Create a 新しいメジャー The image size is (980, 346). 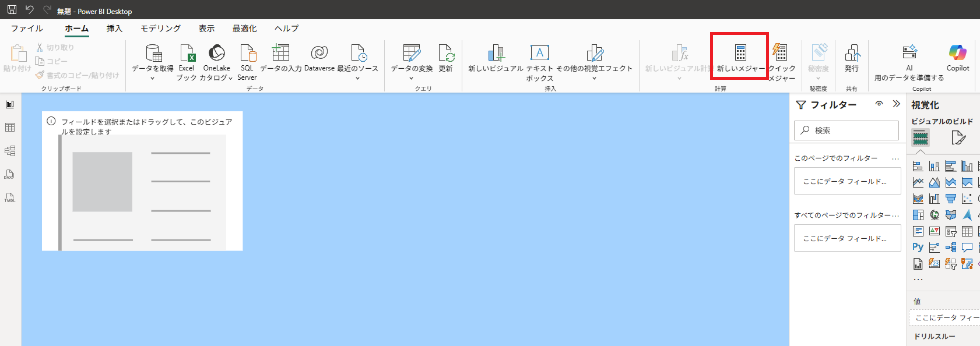point(740,58)
